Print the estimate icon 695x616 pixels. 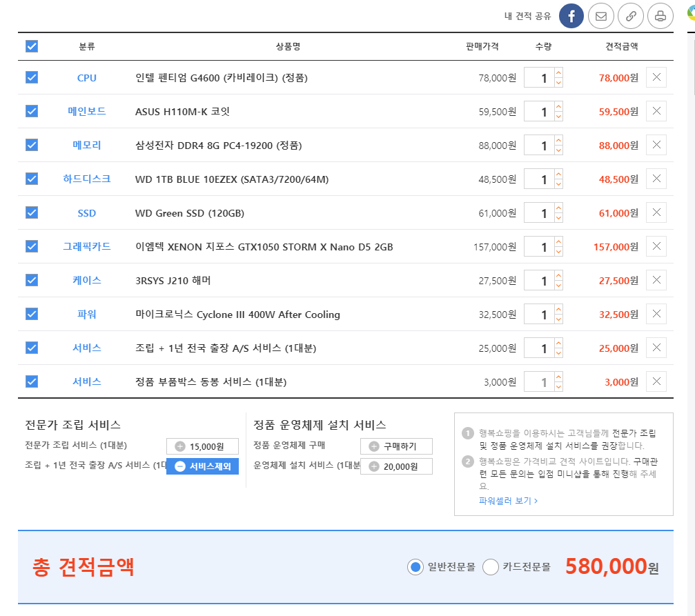(x=660, y=16)
